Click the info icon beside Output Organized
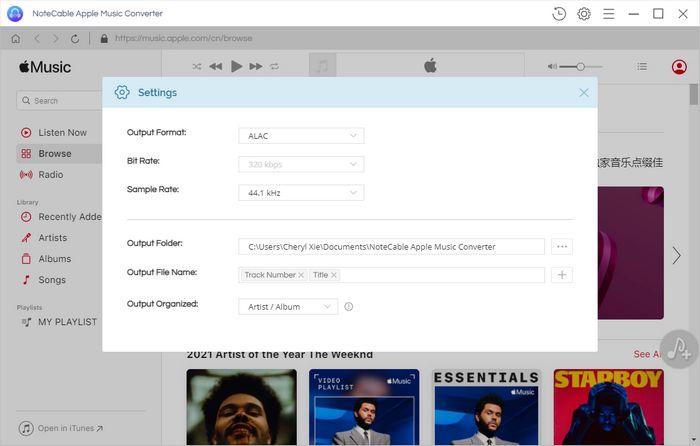 click(x=349, y=307)
